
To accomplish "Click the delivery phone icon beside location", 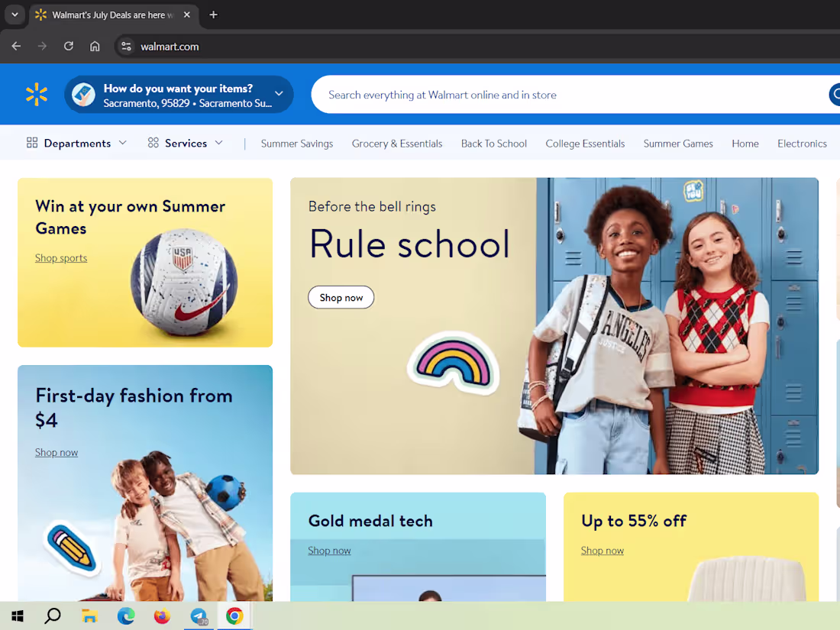I will tap(83, 95).
